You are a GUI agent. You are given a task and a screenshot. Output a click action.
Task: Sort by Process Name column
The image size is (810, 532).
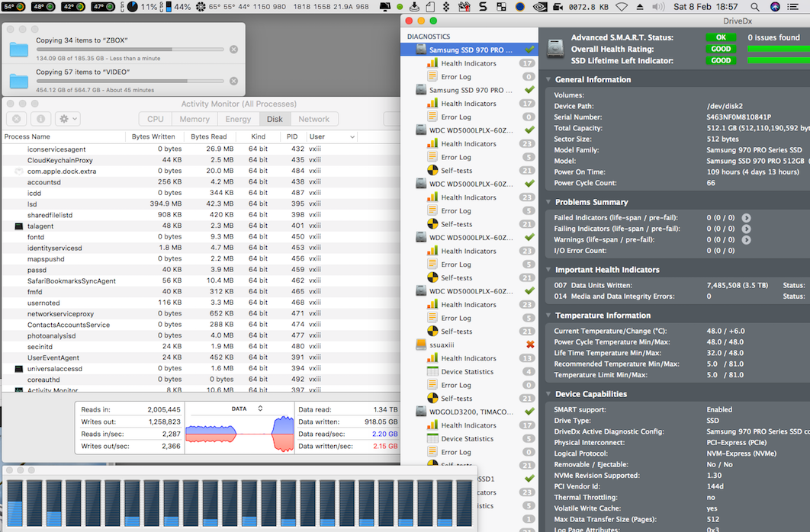(x=63, y=136)
